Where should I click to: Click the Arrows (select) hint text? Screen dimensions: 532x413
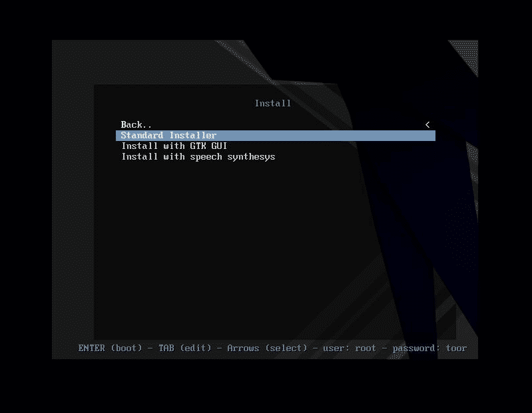pos(267,348)
